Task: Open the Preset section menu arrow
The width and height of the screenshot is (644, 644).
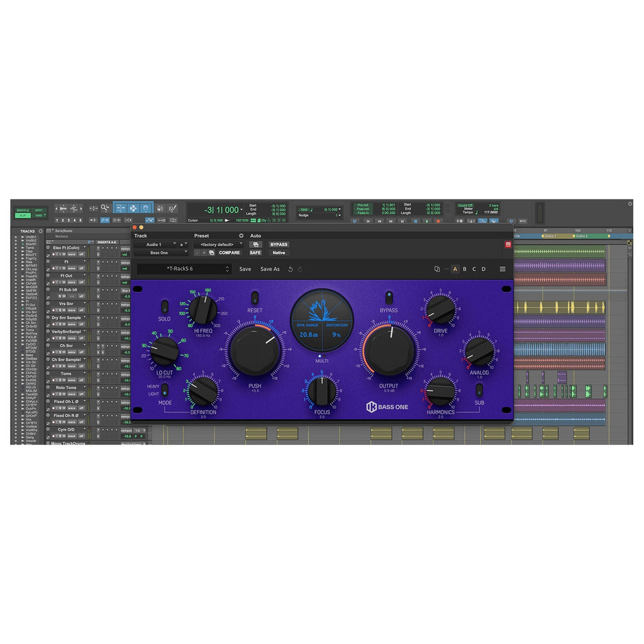Action: coord(241,236)
